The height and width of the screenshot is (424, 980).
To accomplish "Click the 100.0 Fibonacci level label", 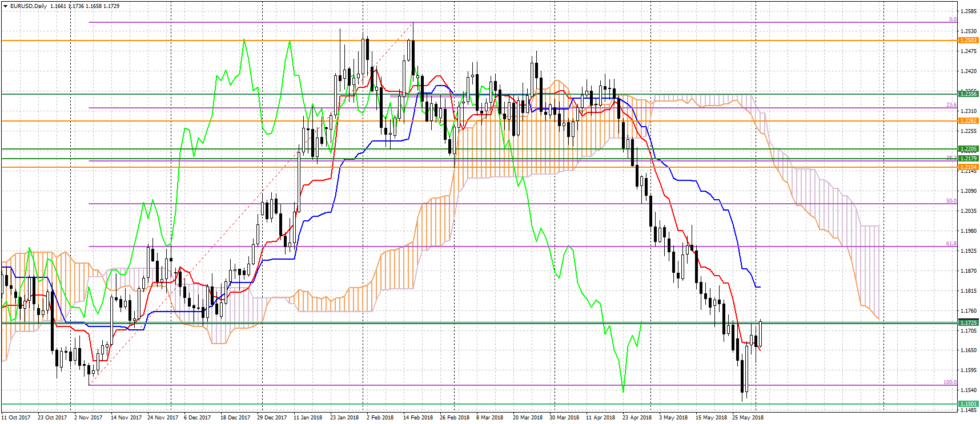I will point(950,382).
